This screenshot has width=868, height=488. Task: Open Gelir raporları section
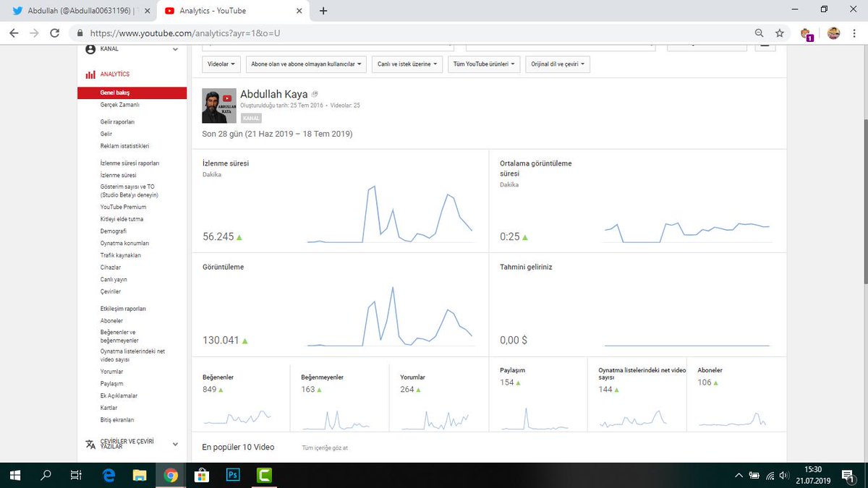[117, 122]
